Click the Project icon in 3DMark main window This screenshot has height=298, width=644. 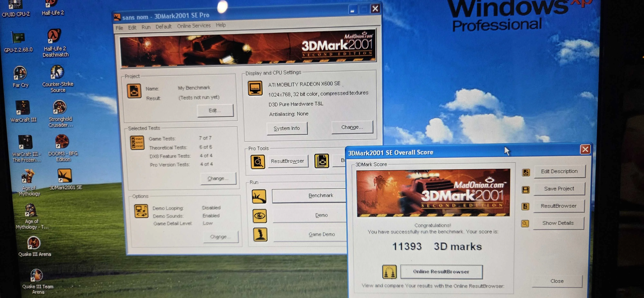click(134, 91)
